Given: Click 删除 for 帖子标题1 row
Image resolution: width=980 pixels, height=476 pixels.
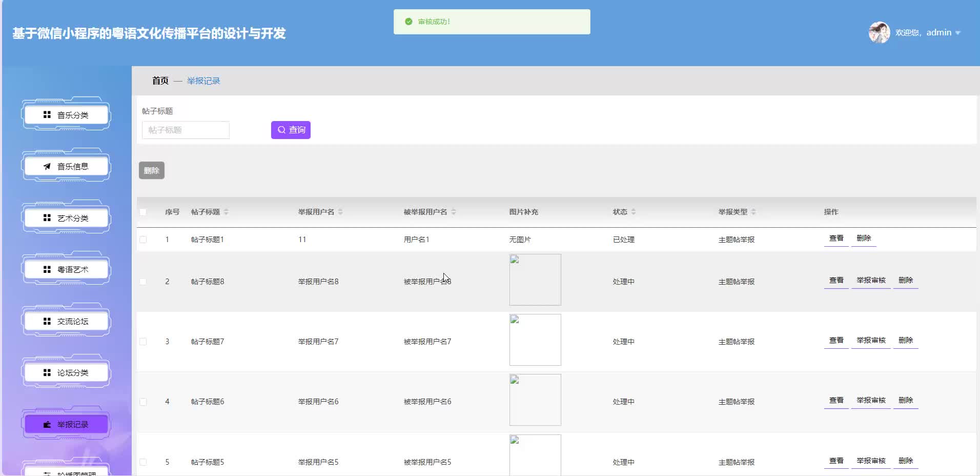Looking at the screenshot, I should (x=864, y=239).
